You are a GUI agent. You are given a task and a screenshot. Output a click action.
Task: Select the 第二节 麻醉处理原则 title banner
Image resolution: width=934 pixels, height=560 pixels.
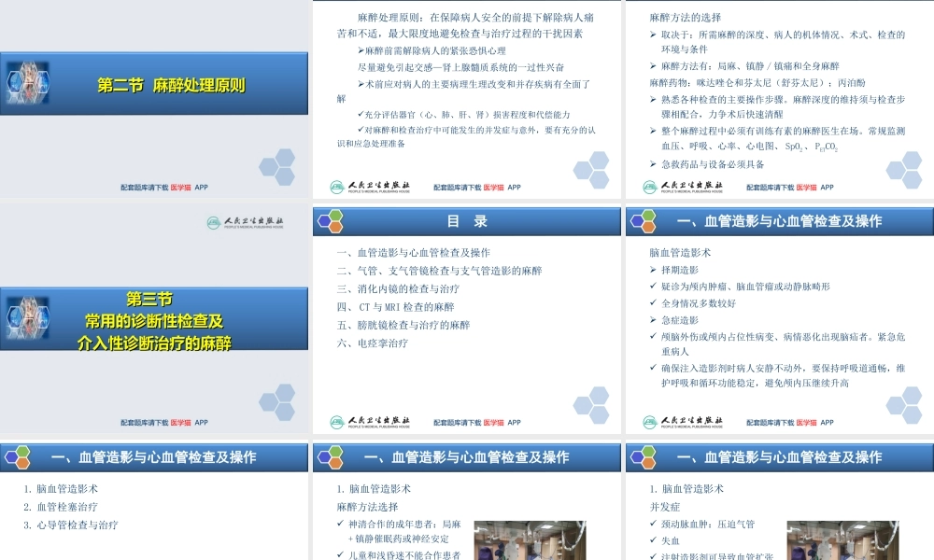[154, 84]
